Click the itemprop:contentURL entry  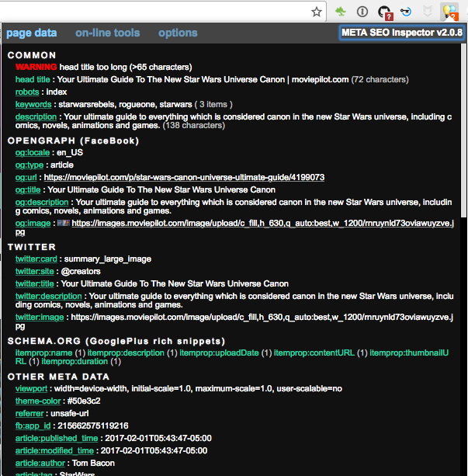[314, 353]
